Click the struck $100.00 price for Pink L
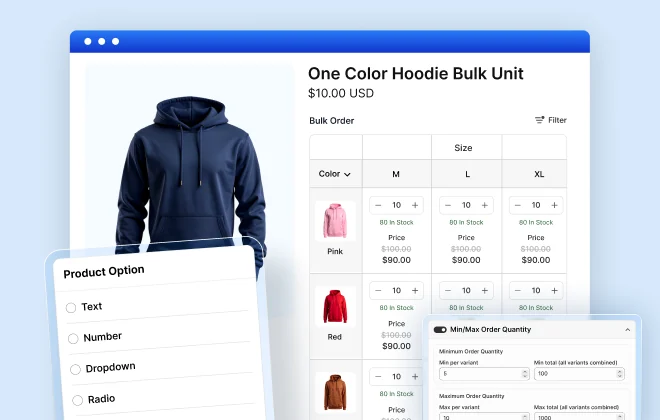 point(466,249)
